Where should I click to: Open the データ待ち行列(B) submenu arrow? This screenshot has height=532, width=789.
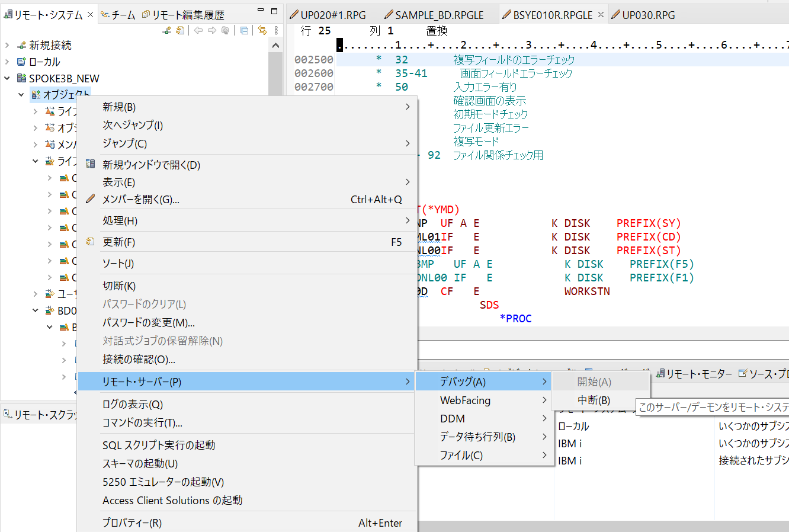(544, 437)
